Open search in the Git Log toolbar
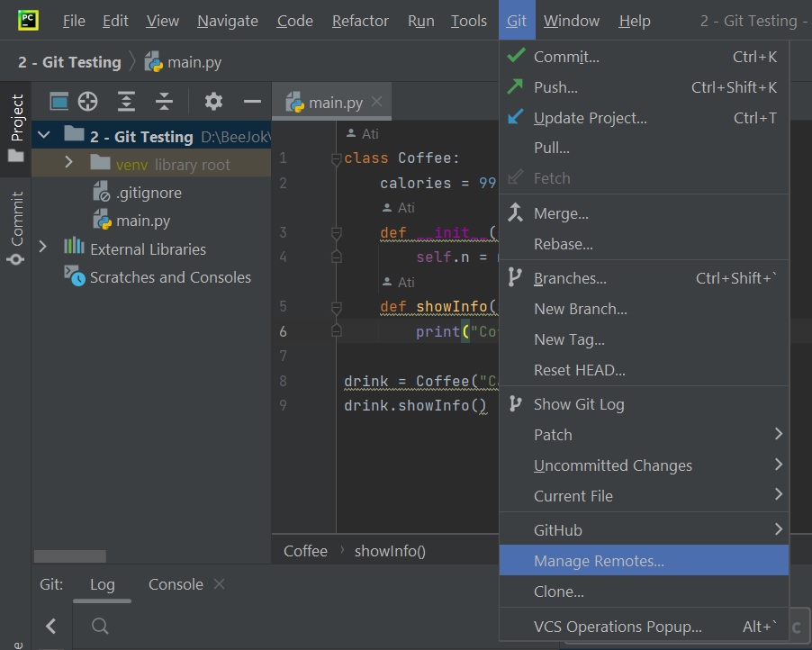 [x=99, y=626]
